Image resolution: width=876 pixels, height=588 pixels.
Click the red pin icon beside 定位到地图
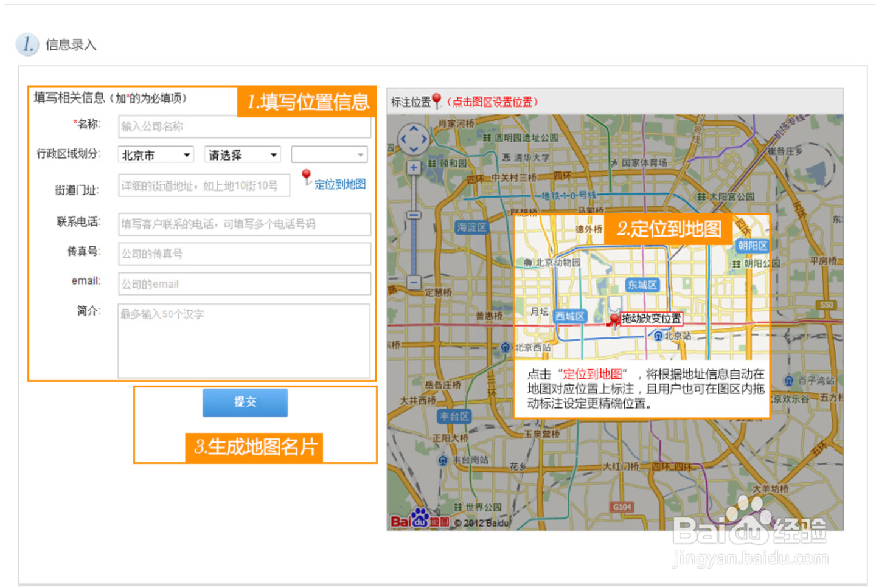tap(306, 178)
